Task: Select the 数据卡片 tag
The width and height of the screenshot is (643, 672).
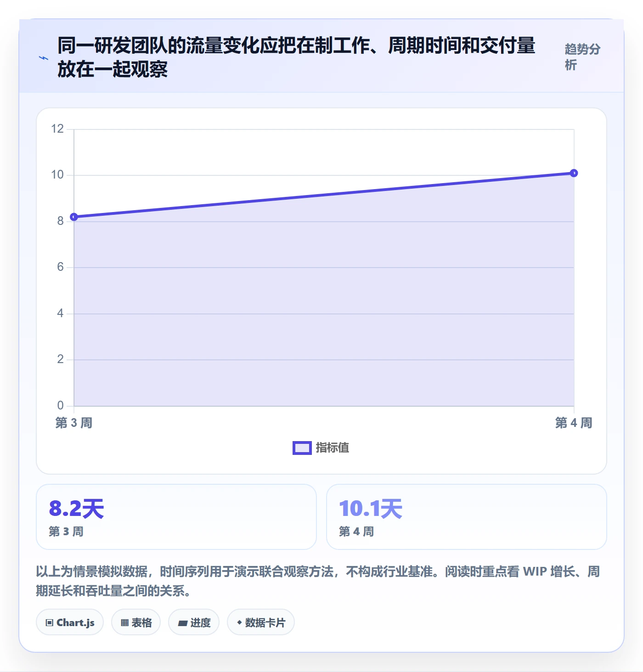Action: (261, 622)
